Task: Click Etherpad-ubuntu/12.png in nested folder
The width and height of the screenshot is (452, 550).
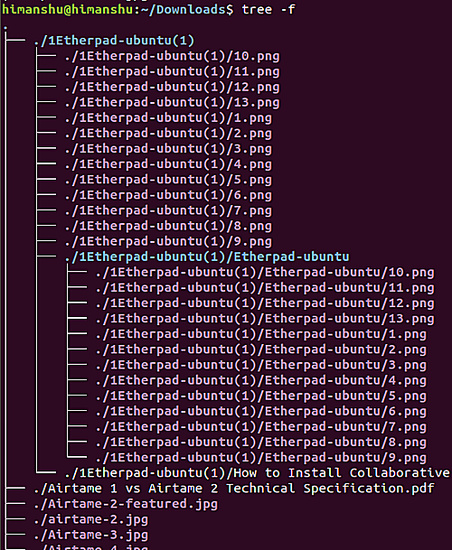Action: pos(265,303)
